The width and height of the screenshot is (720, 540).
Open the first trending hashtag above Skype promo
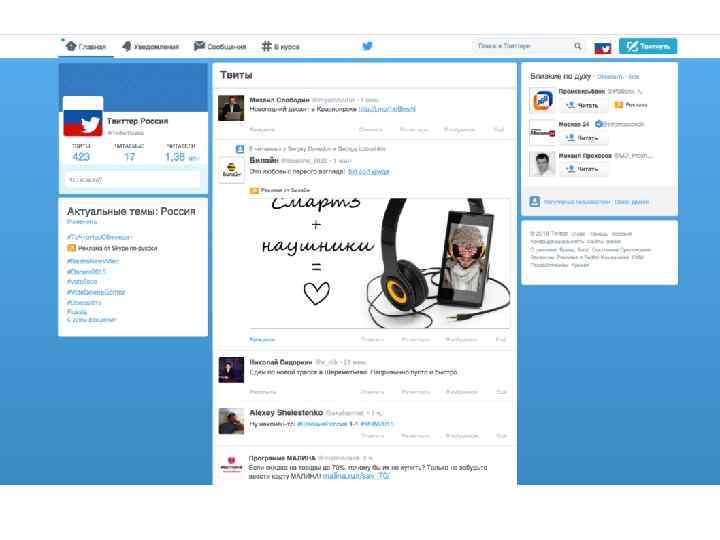click(99, 237)
